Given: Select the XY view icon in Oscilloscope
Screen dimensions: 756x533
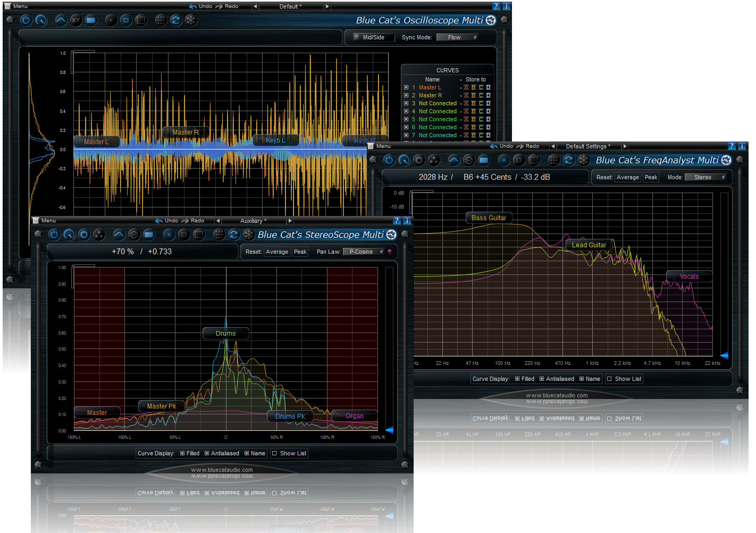Looking at the screenshot, I should tap(76, 20).
